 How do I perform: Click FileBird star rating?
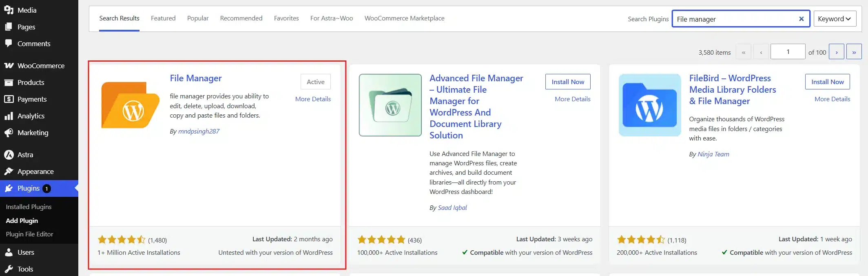641,240
